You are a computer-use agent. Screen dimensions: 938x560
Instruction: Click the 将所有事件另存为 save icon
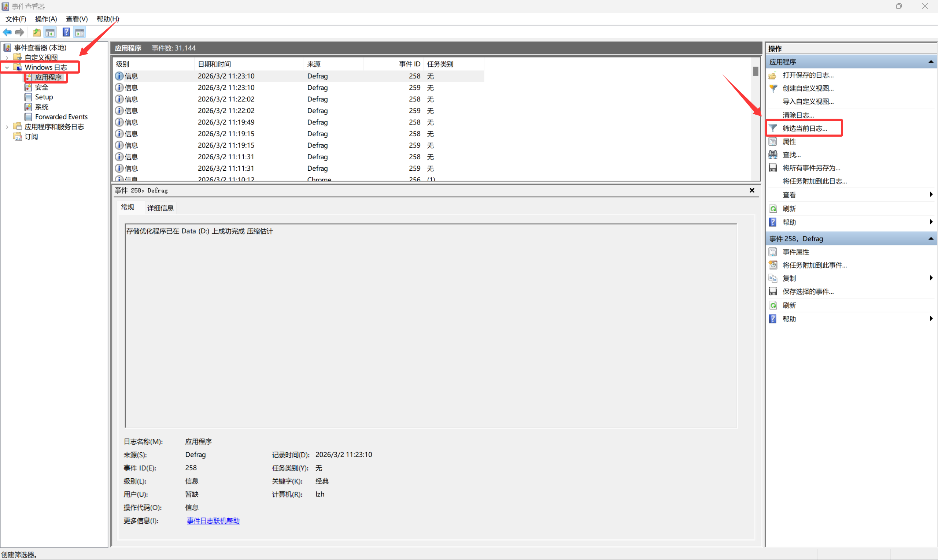click(x=773, y=168)
